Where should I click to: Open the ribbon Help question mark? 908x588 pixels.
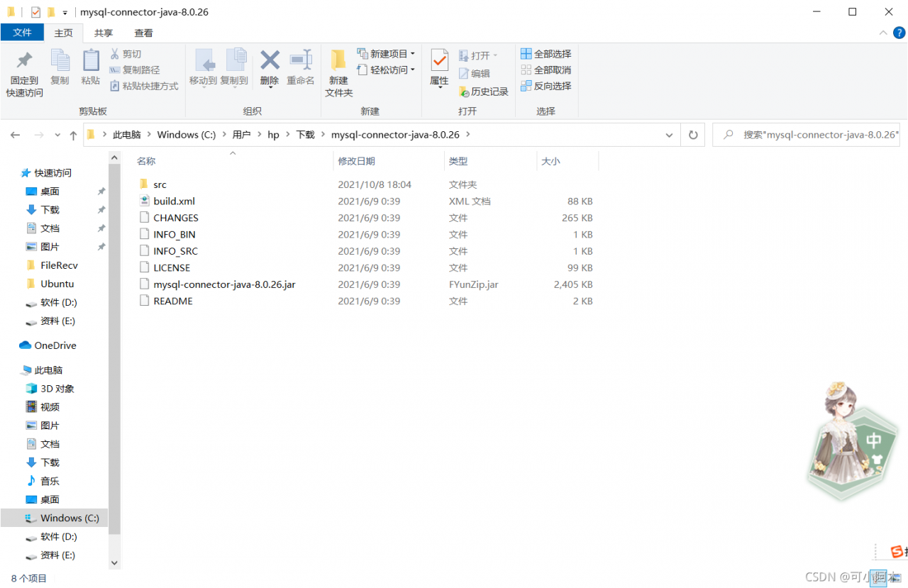pos(899,33)
